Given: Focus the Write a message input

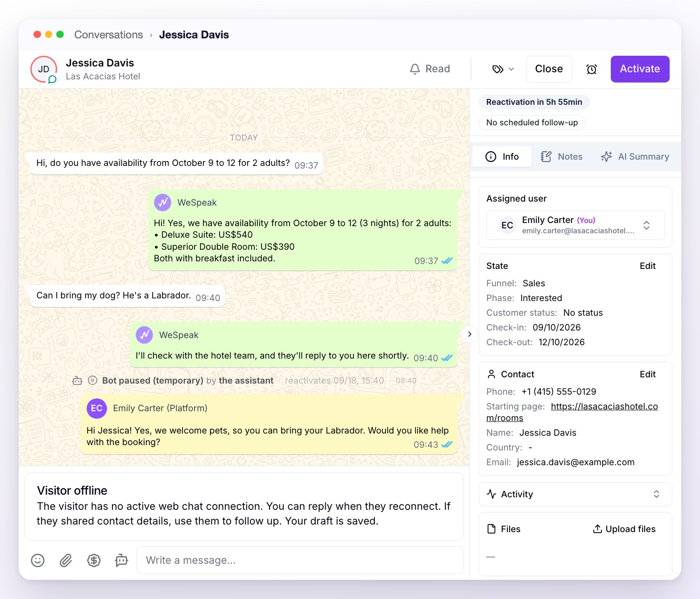Looking at the screenshot, I should 300,560.
